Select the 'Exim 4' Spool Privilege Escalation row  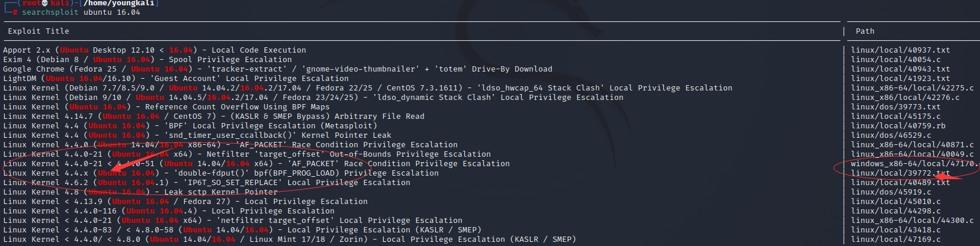(147, 60)
